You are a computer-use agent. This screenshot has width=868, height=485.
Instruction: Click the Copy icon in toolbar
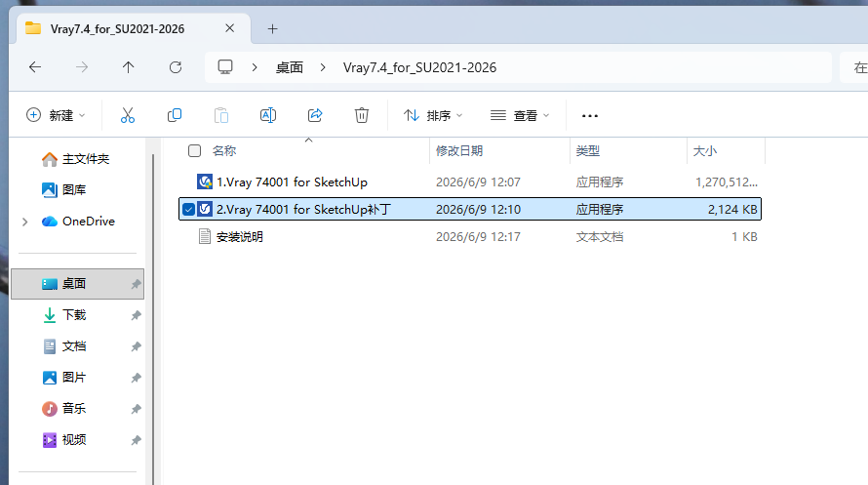[175, 115]
